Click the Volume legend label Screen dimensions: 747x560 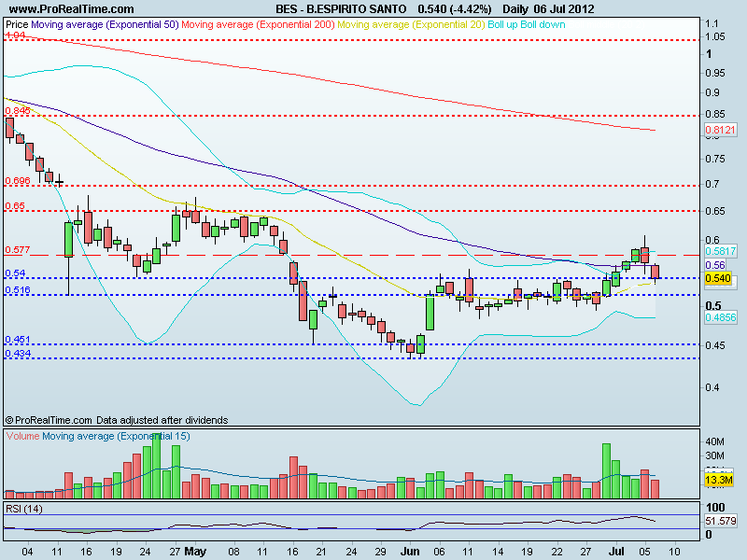pos(22,436)
